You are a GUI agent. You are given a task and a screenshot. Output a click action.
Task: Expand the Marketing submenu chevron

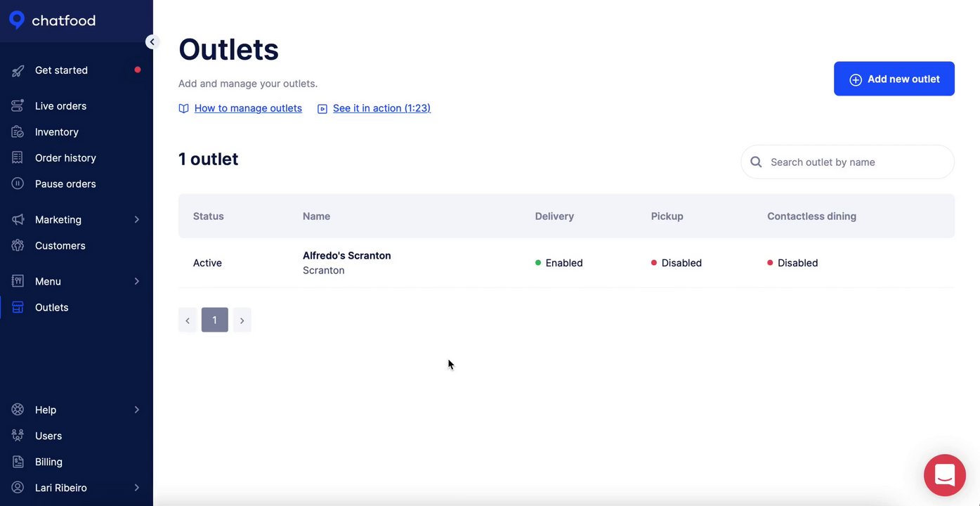click(137, 220)
